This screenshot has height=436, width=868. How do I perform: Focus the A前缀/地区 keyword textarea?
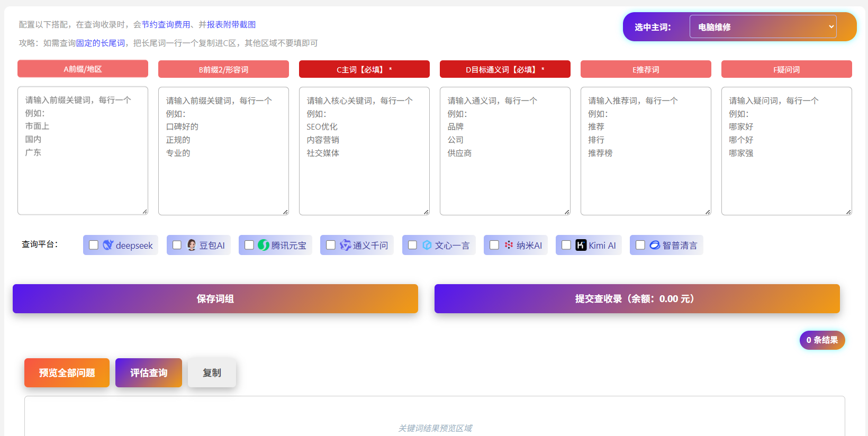(x=83, y=151)
